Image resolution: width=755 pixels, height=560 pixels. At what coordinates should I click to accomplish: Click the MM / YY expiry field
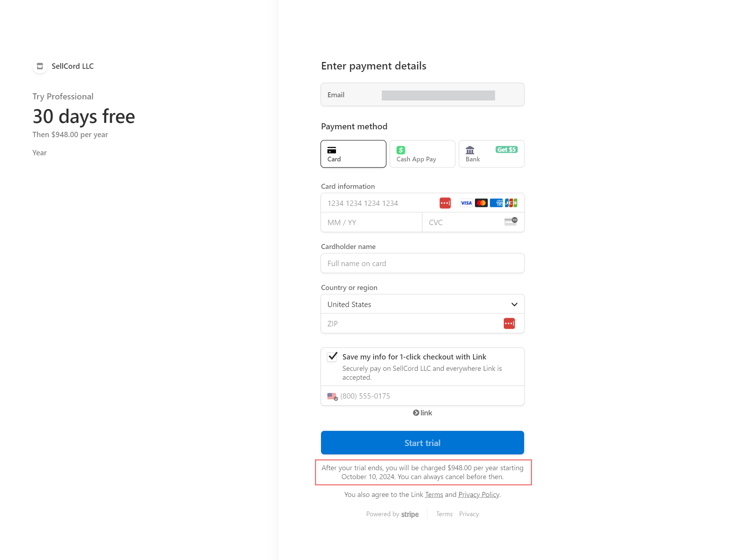tap(371, 222)
